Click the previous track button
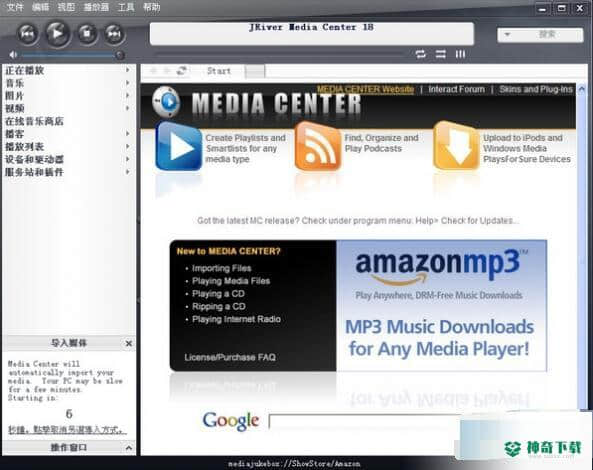Viewport: 593px width, 470px height. (28, 34)
